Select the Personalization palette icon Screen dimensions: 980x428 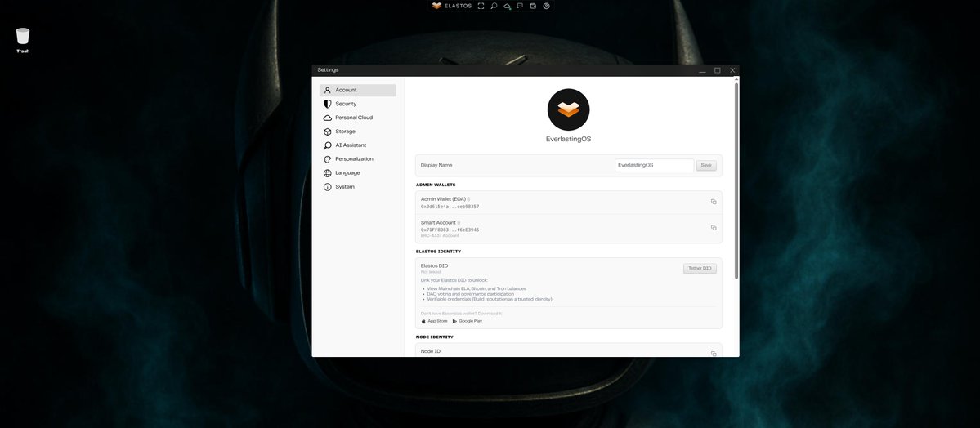[328, 159]
